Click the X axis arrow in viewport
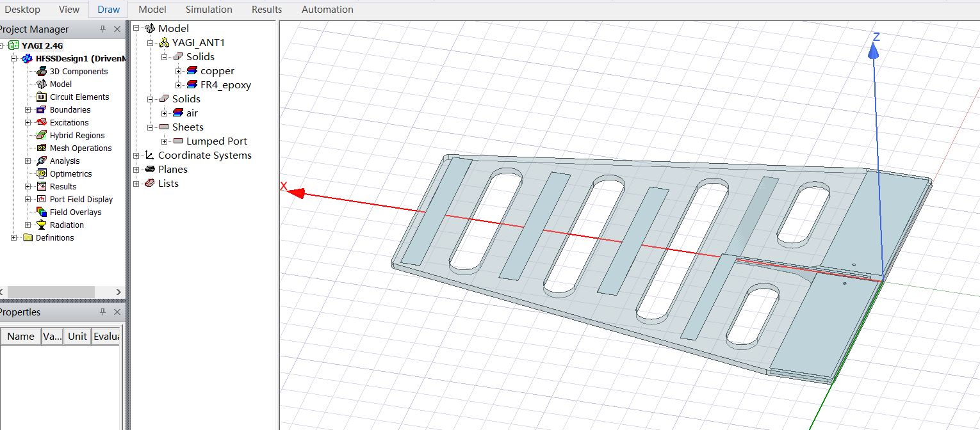Screen dimensions: 980x430 pos(295,192)
